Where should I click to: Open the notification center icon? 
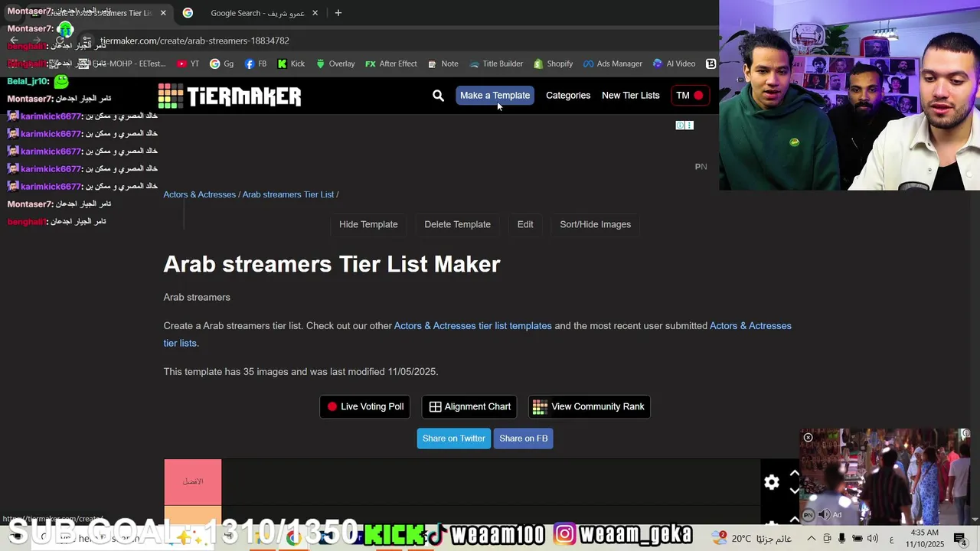[960, 539]
